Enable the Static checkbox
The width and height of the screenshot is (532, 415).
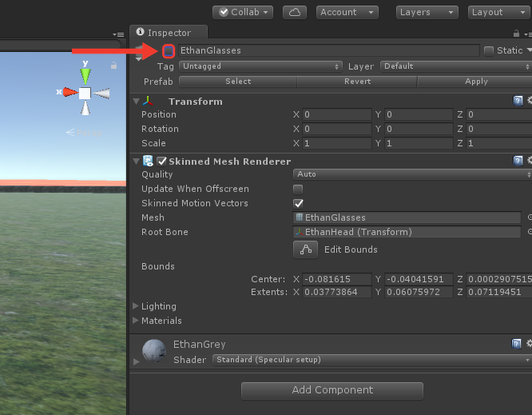pos(489,51)
